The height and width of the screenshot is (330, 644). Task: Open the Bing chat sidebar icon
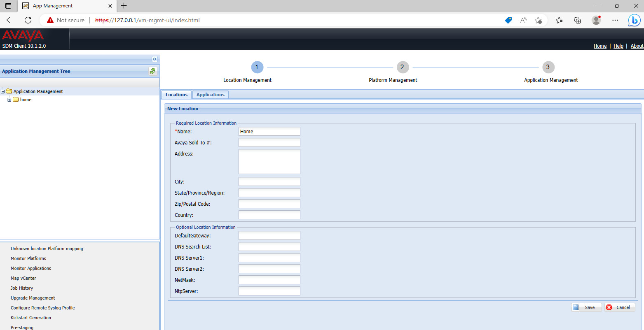(x=634, y=20)
